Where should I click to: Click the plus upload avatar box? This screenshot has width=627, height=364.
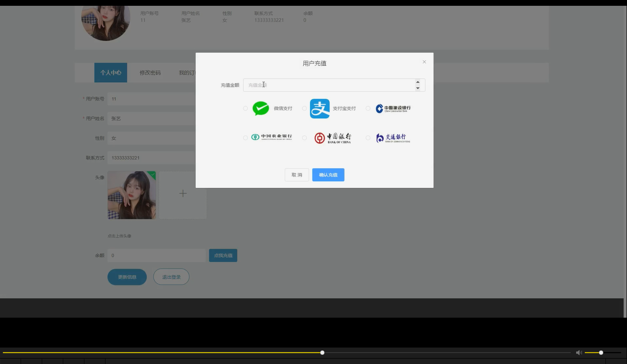pos(183,195)
